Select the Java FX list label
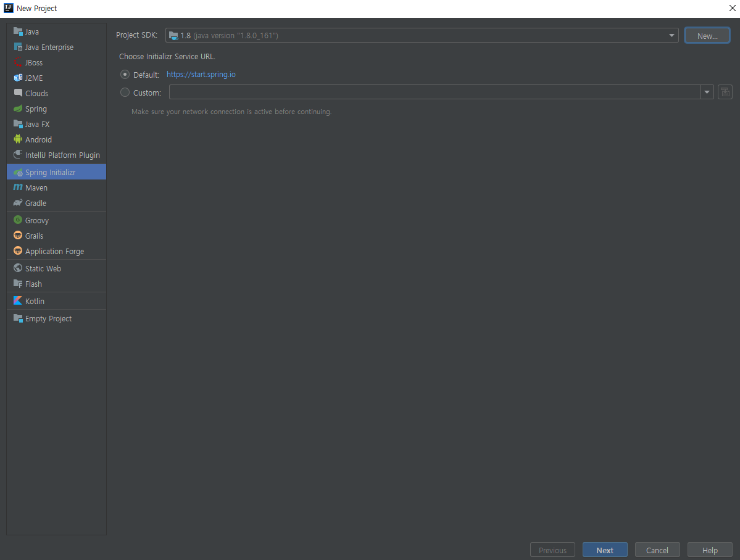 pyautogui.click(x=37, y=124)
